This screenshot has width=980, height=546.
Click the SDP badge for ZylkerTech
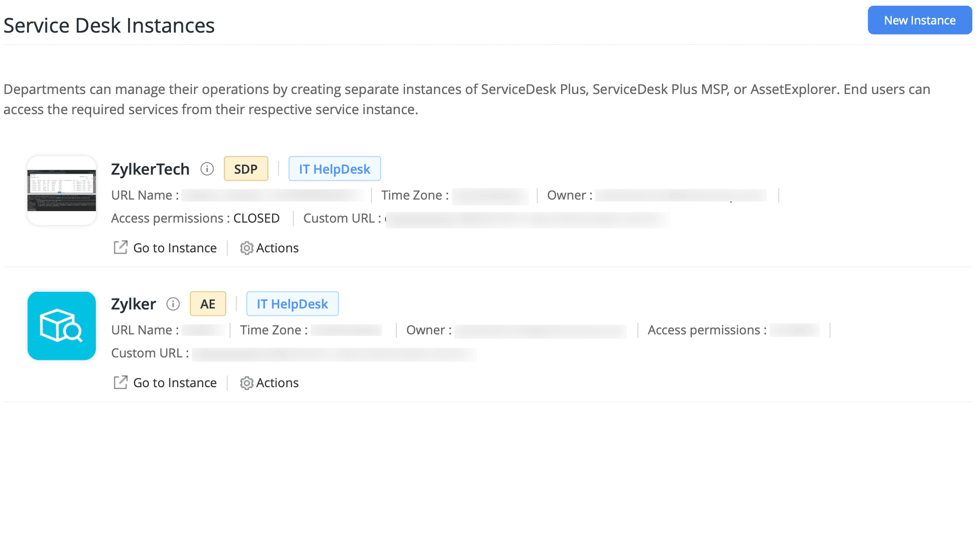point(246,169)
